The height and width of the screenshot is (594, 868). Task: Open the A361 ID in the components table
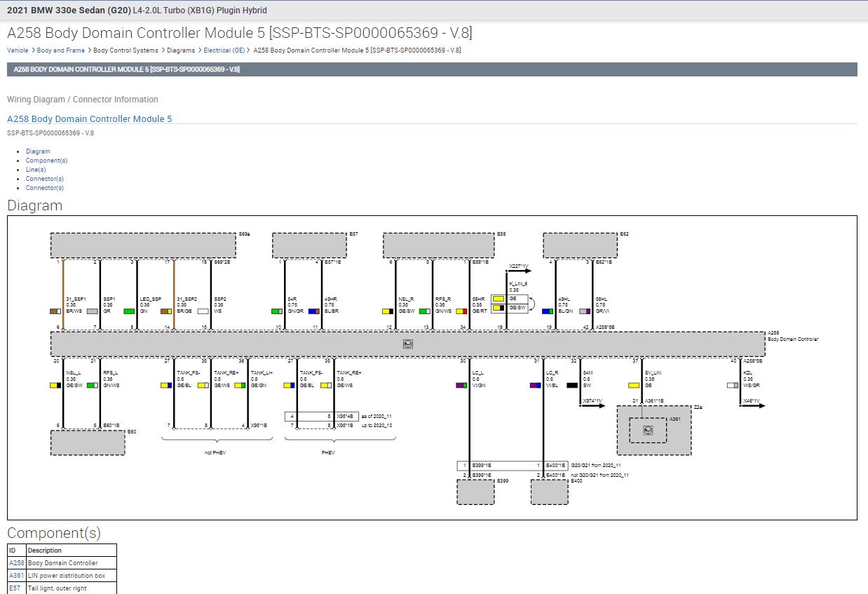coord(16,576)
